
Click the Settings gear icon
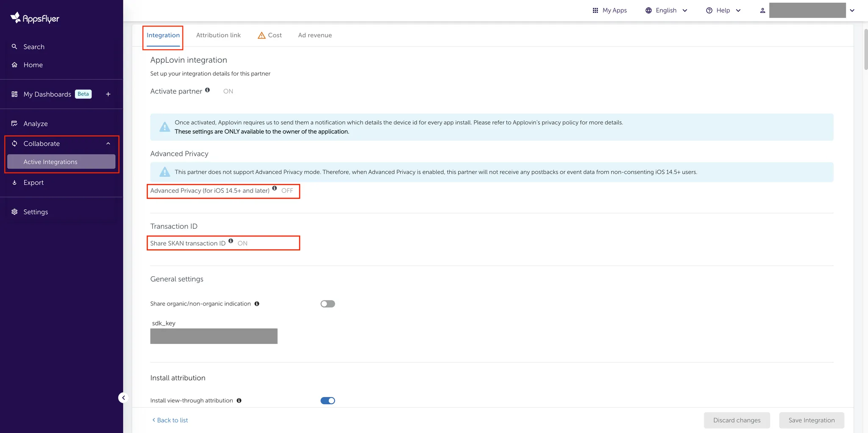[14, 212]
